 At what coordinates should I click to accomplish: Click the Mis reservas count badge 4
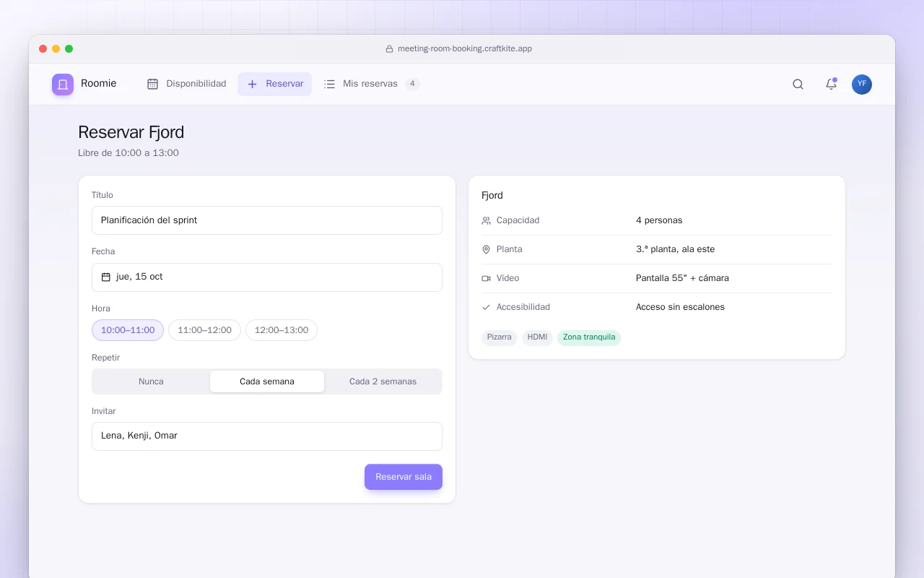tap(412, 84)
